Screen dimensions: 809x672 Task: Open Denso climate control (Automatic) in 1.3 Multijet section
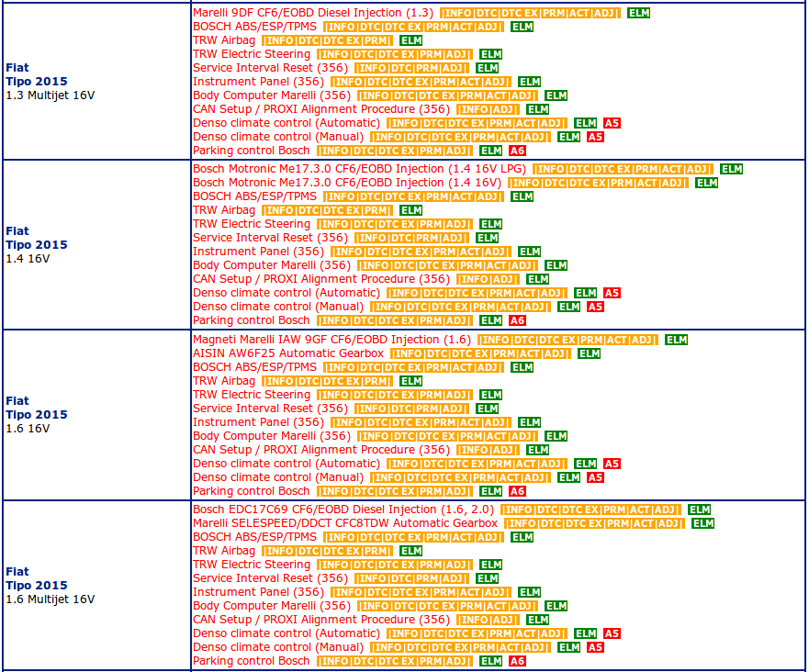coord(287,123)
